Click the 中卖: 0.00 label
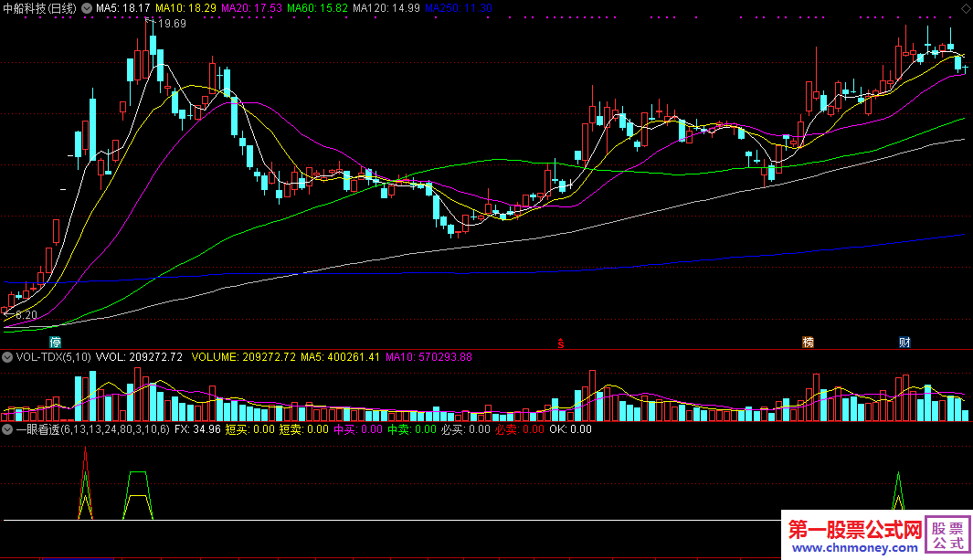Image resolution: width=973 pixels, height=560 pixels. (412, 429)
